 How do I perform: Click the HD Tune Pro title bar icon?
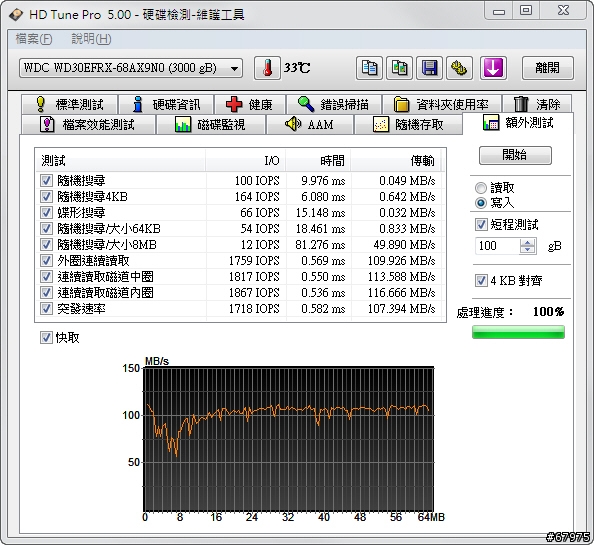click(x=16, y=15)
